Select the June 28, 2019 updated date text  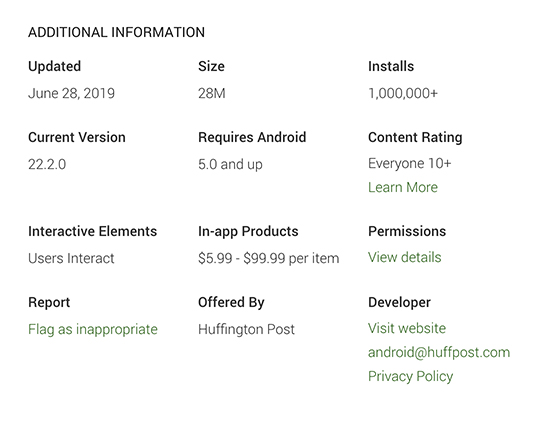71,93
